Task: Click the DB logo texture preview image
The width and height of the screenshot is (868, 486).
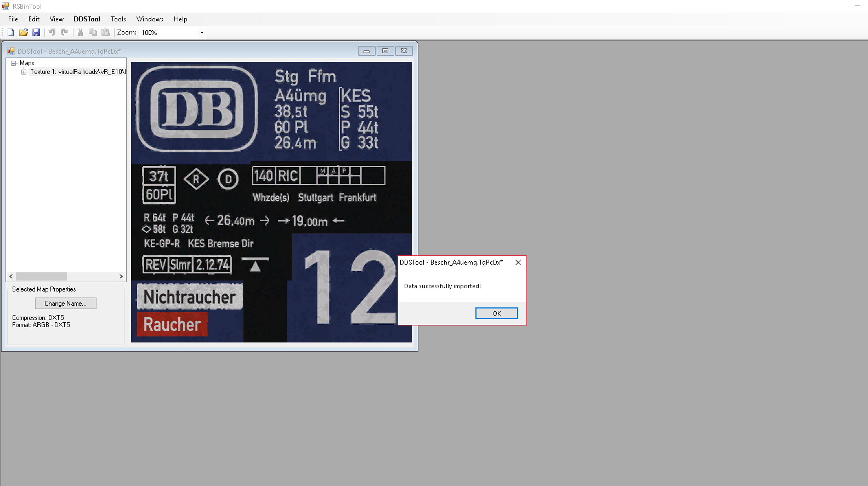Action: (x=271, y=202)
